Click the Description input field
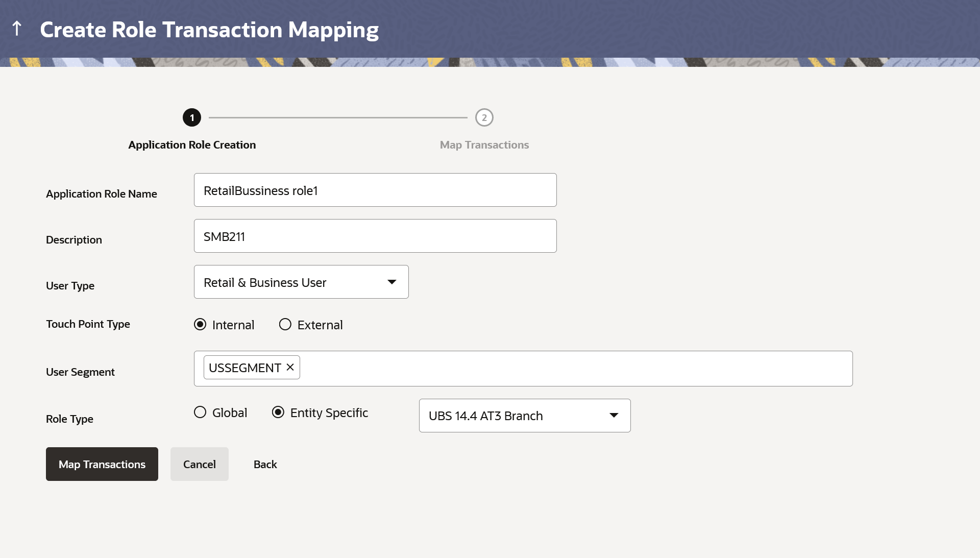This screenshot has height=558, width=980. point(375,236)
